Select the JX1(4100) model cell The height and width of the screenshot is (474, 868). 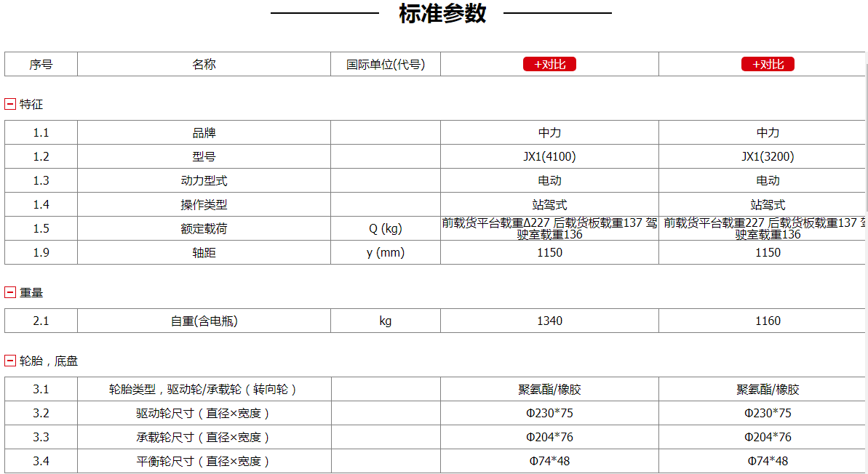point(549,156)
